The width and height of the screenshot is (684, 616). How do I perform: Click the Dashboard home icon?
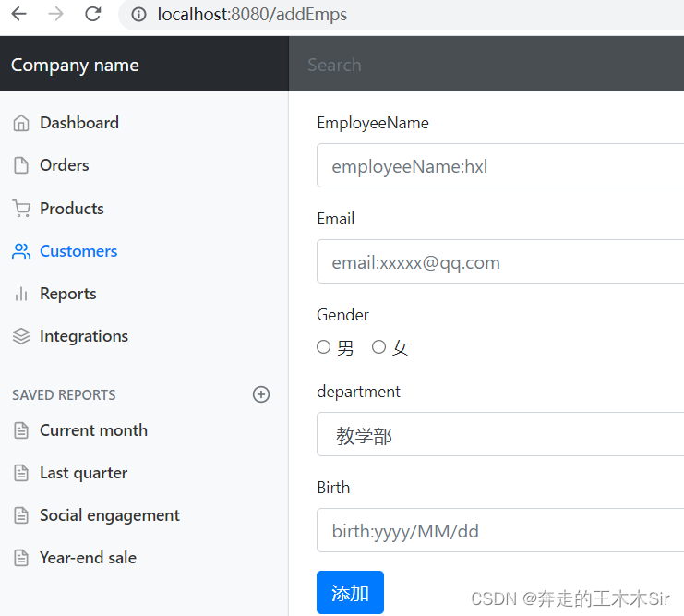(x=21, y=123)
